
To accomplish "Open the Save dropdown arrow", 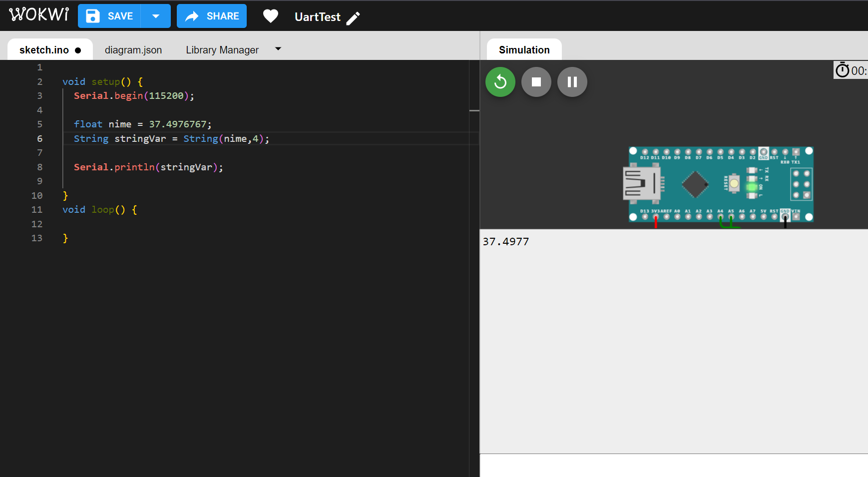I will click(x=156, y=16).
